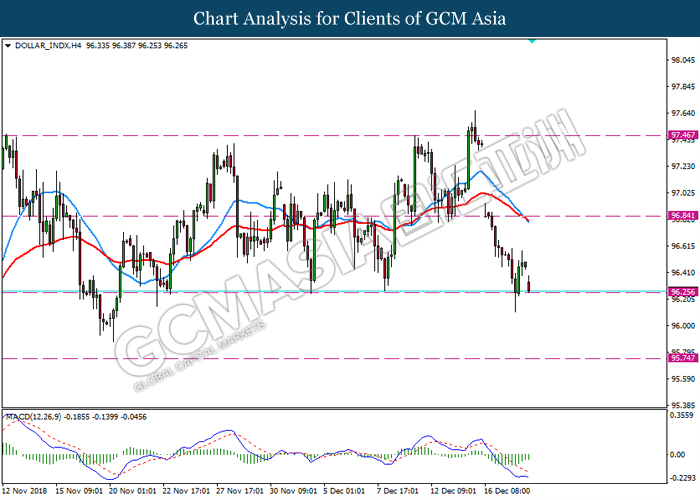Screen dimensions: 700x500
Task: Click the 96.000 price axis value
Action: coord(683,326)
